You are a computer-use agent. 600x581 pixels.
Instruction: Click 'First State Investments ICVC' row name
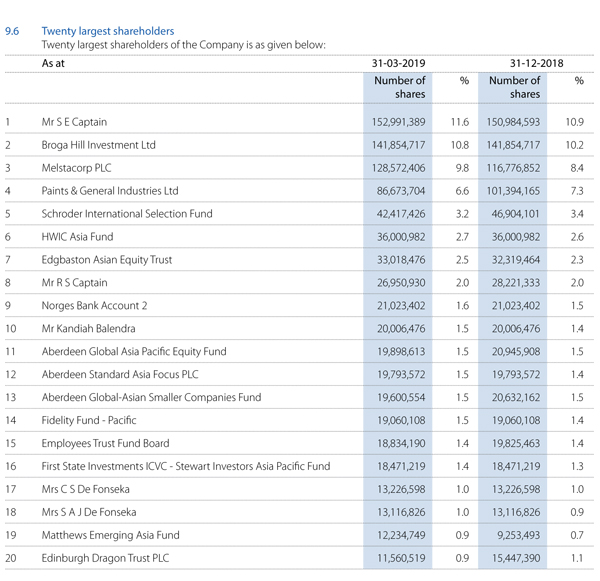pos(186,466)
